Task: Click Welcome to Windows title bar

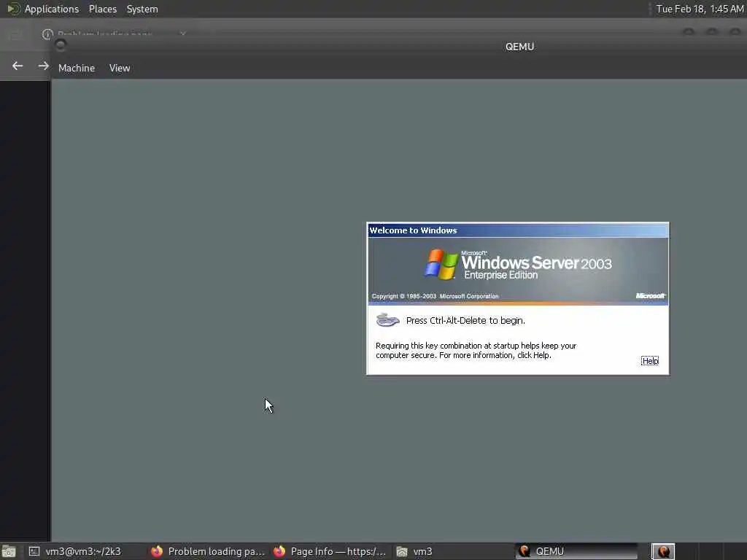Action: 518,230
